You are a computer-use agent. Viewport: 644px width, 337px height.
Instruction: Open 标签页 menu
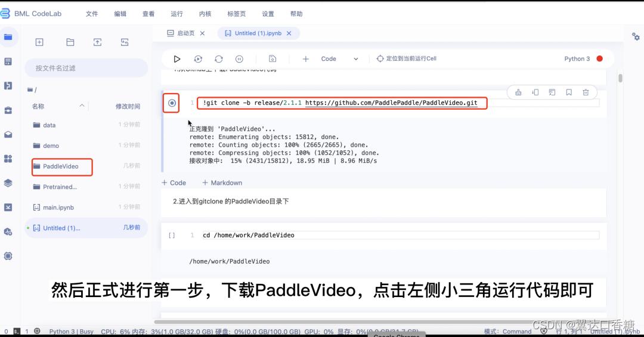click(236, 14)
